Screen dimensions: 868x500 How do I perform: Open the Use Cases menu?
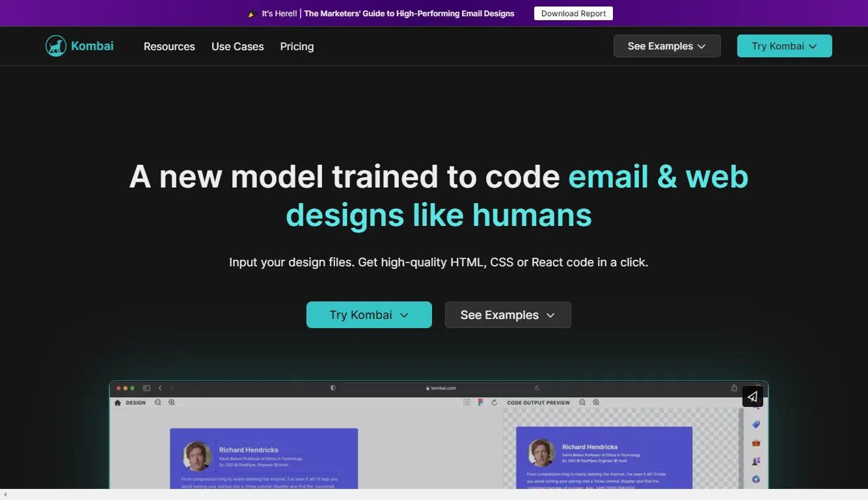pos(237,46)
